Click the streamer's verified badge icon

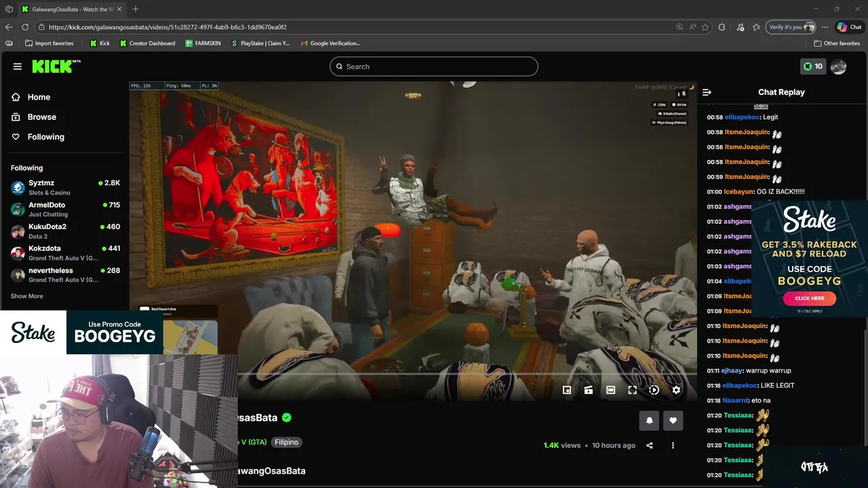click(x=286, y=418)
